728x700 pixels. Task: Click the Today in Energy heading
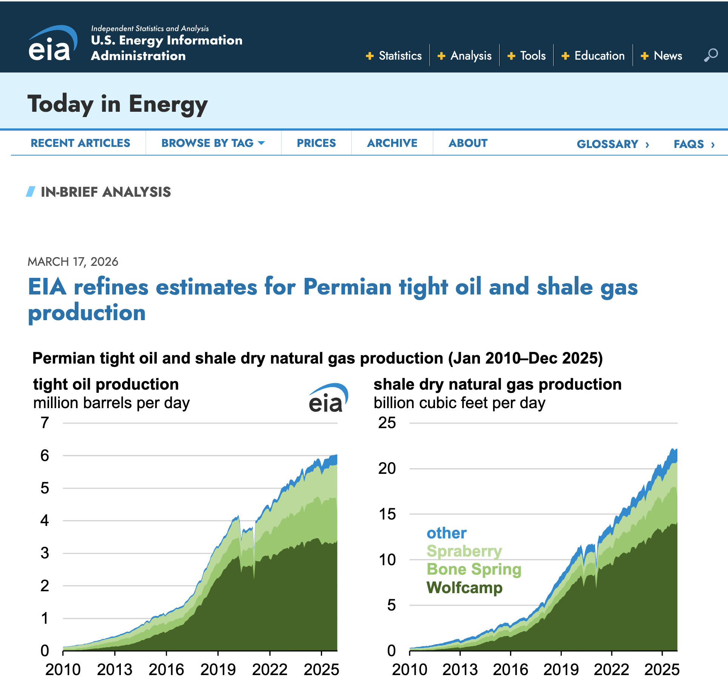tap(117, 104)
